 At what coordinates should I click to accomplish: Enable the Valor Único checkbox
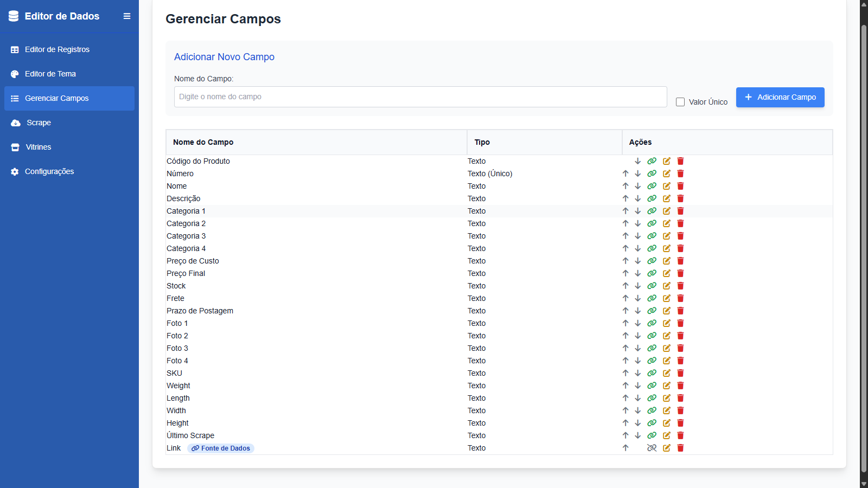(x=680, y=102)
